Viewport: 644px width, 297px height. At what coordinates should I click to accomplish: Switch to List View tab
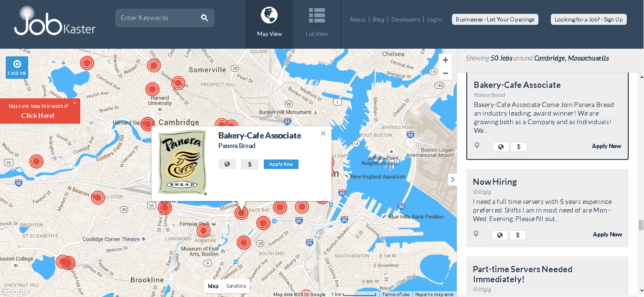click(317, 24)
